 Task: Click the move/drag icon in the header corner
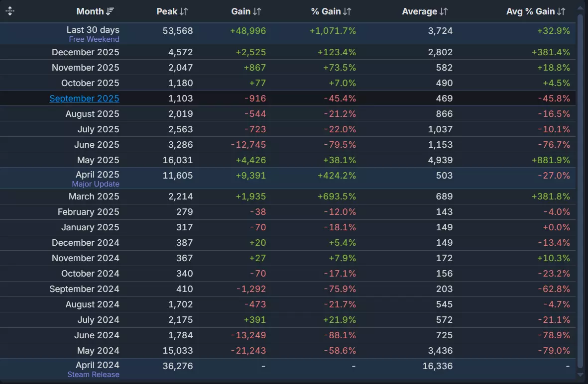pos(10,11)
